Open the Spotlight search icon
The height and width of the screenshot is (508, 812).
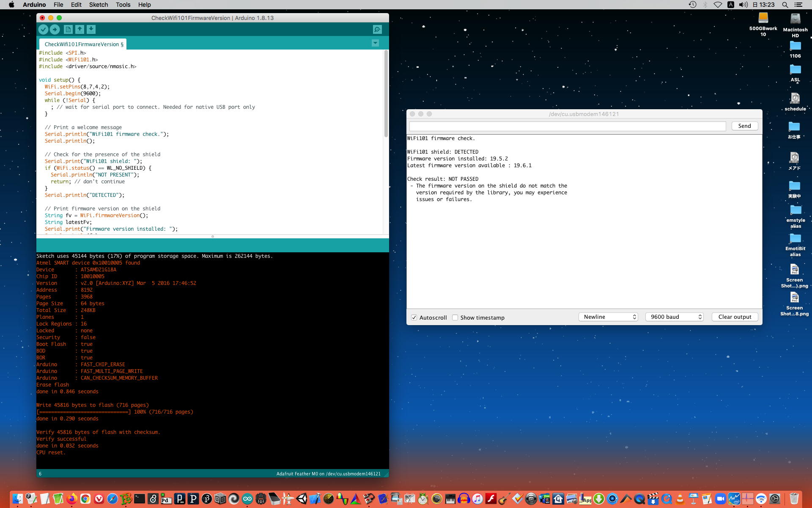pos(785,5)
